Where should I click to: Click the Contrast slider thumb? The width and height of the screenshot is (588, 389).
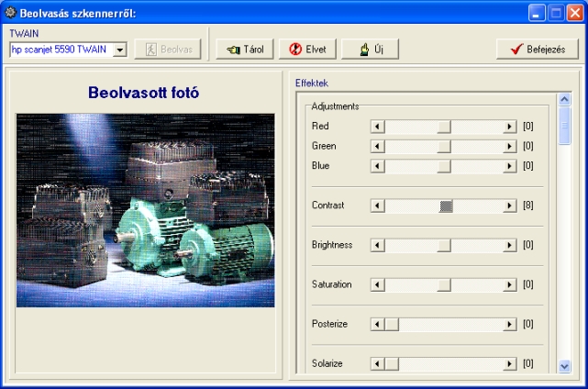(446, 206)
